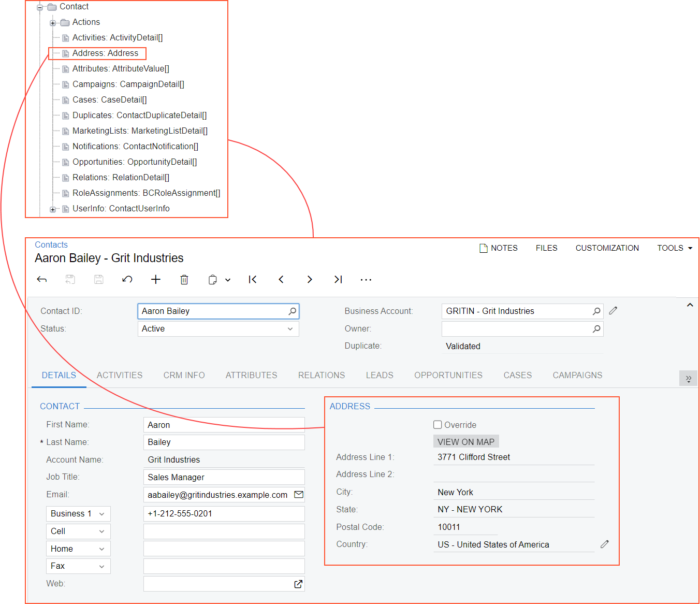The width and height of the screenshot is (700, 604).
Task: Collapse the Contact tree node
Action: click(x=40, y=7)
